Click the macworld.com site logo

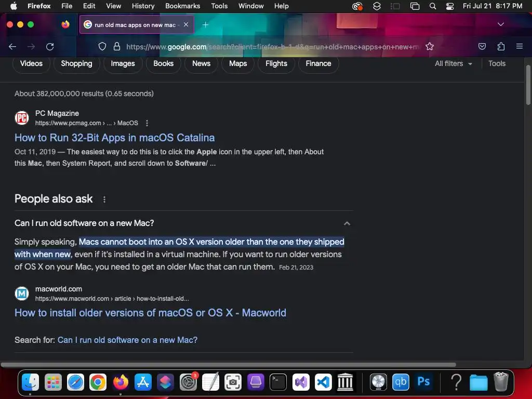click(22, 294)
